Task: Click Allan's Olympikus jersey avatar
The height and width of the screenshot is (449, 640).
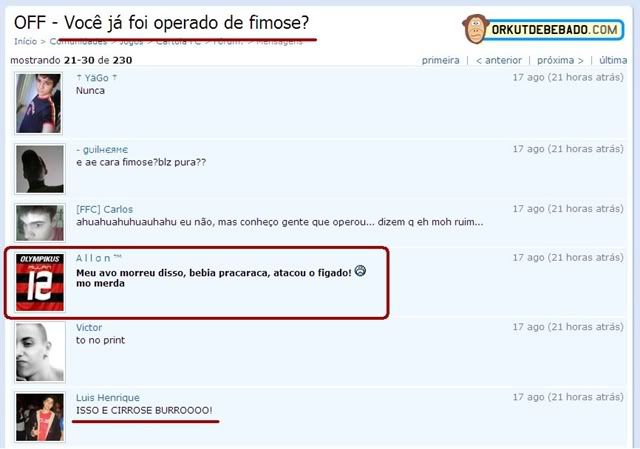Action: pyautogui.click(x=40, y=282)
